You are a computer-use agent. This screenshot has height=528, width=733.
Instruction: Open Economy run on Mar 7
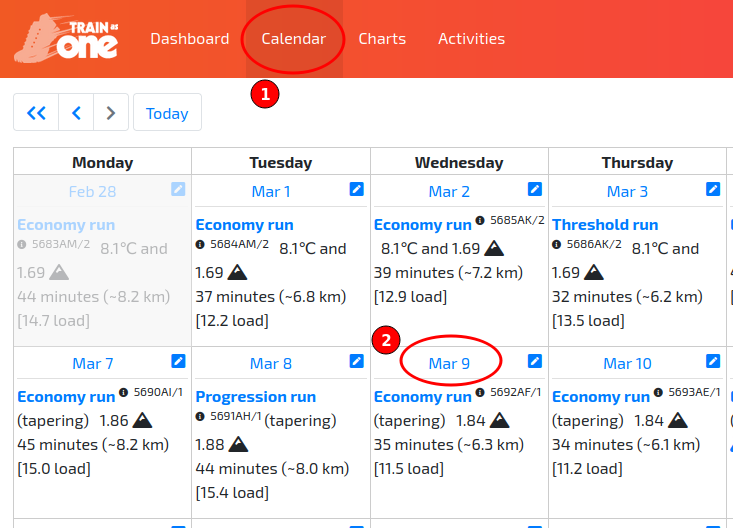66,397
